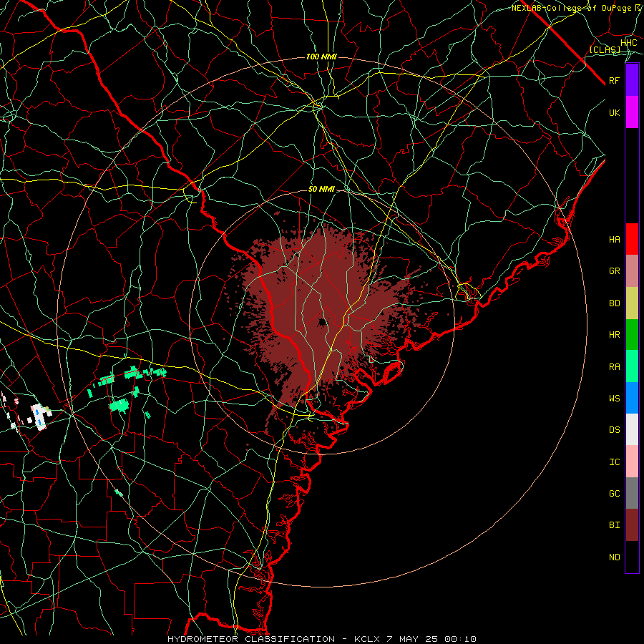Click the 'HYDROMETEOR CLASSIFICATION' title text

[251, 639]
